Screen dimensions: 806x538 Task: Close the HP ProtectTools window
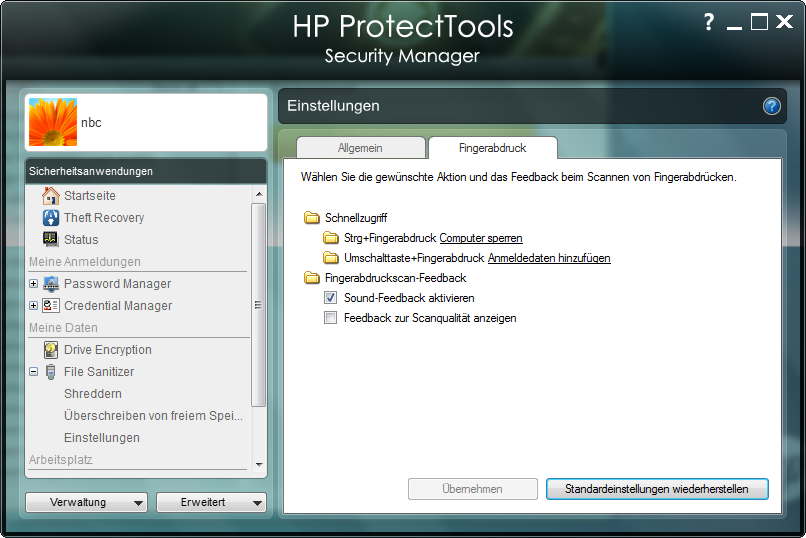[784, 22]
